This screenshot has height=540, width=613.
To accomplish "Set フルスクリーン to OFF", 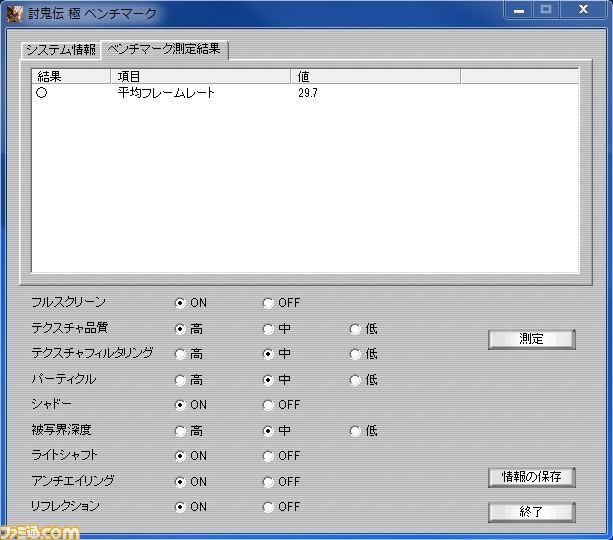I will point(268,303).
